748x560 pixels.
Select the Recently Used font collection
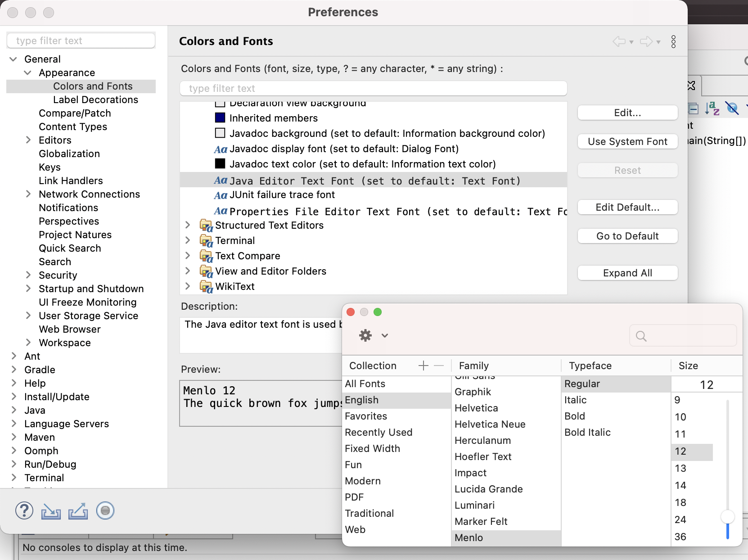click(x=379, y=432)
